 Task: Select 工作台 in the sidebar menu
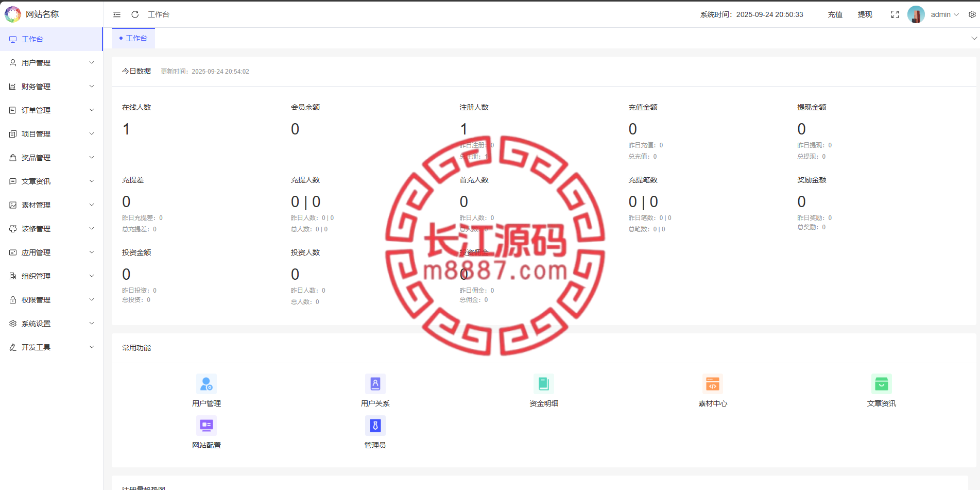tap(51, 39)
